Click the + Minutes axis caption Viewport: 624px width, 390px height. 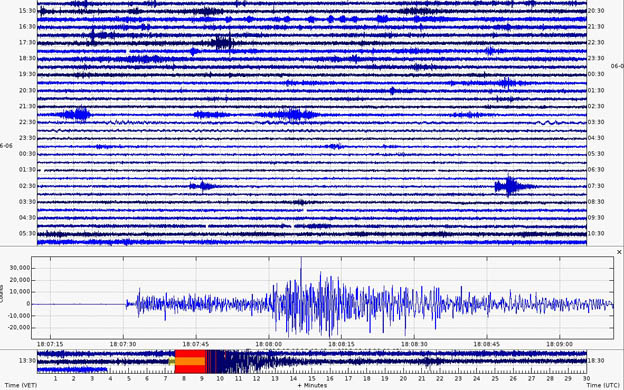click(312, 385)
